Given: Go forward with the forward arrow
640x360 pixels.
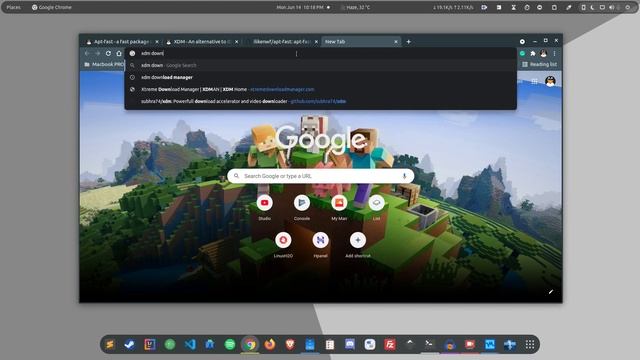Looking at the screenshot, I should point(98,53).
